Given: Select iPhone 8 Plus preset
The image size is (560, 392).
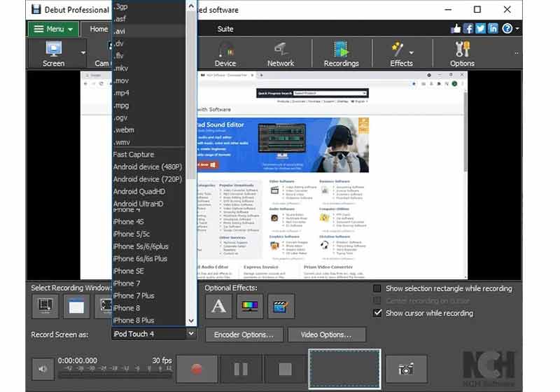Looking at the screenshot, I should point(149,320).
